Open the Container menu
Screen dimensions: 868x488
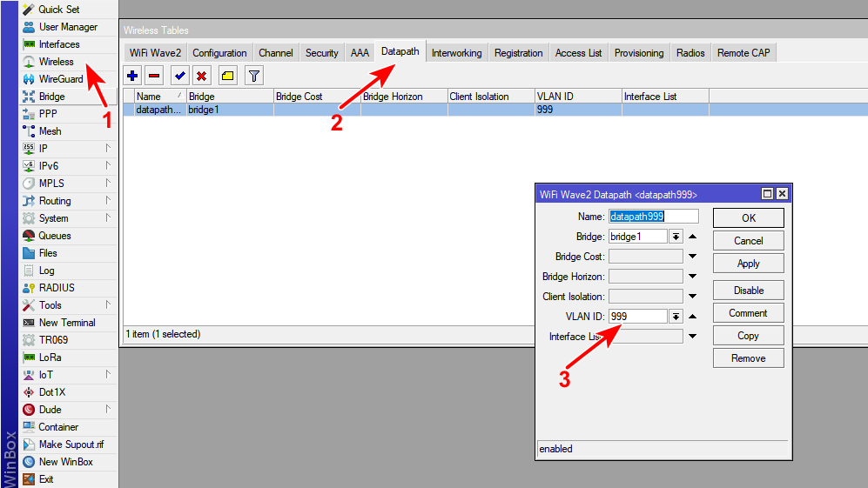click(x=69, y=427)
